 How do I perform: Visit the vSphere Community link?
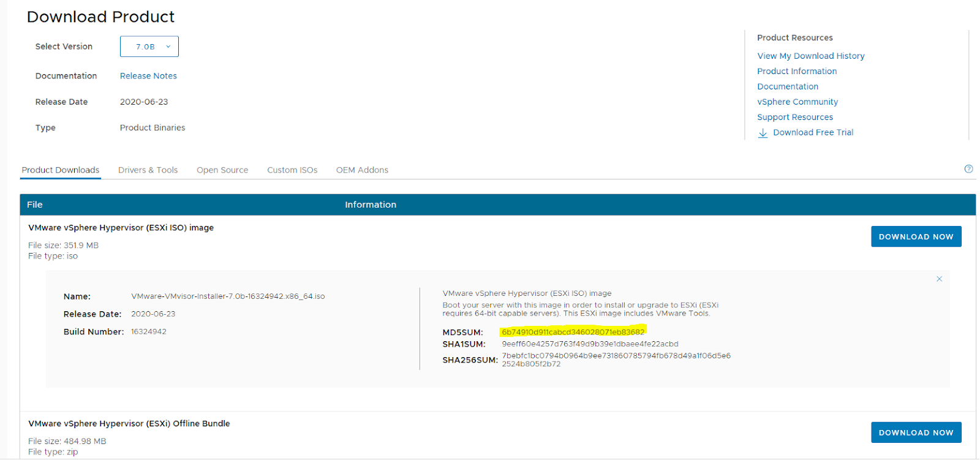tap(797, 102)
